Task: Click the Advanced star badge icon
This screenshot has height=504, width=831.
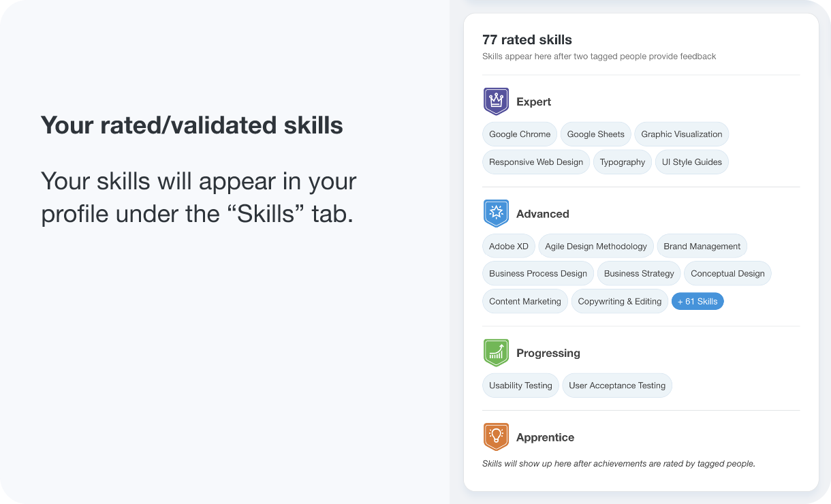Action: click(496, 213)
